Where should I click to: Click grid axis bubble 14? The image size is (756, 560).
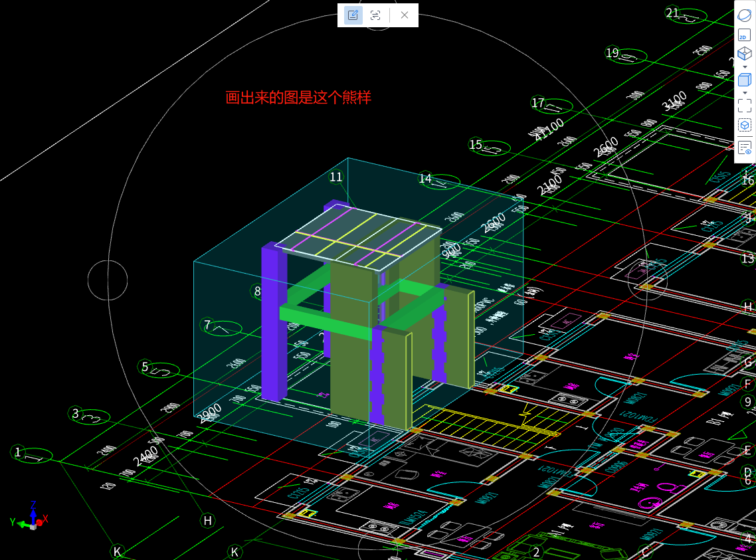pos(425,179)
